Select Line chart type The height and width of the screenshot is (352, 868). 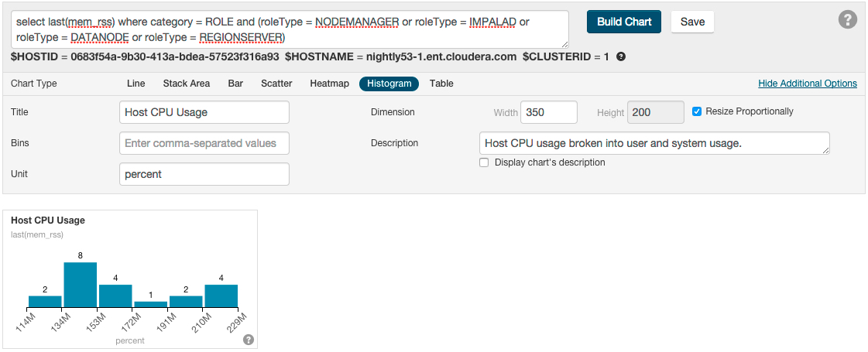[136, 84]
